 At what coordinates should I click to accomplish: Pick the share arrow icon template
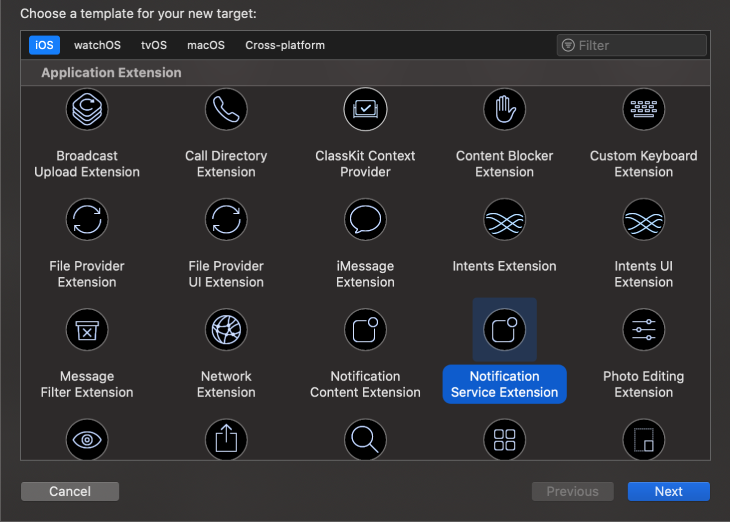[226, 439]
